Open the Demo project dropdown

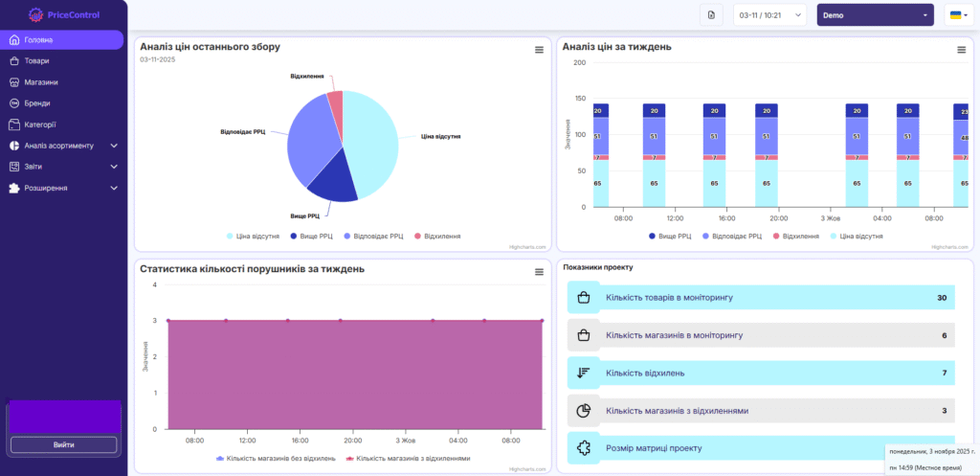[875, 15]
